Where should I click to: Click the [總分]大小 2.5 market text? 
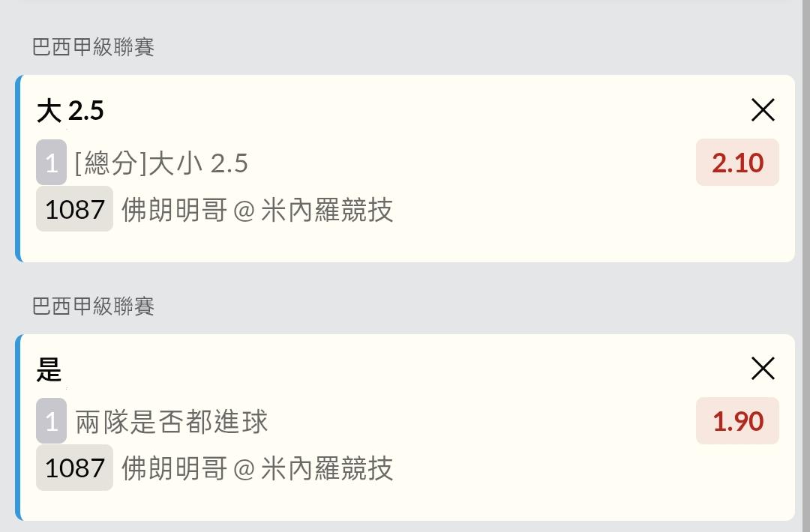coord(161,163)
